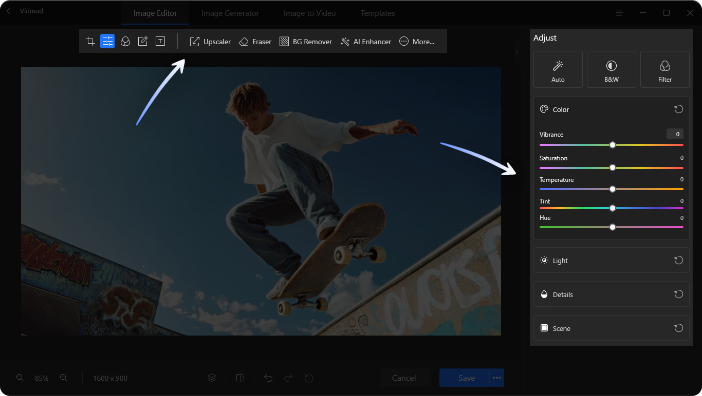Switch to the Image Generator tab

(x=230, y=13)
